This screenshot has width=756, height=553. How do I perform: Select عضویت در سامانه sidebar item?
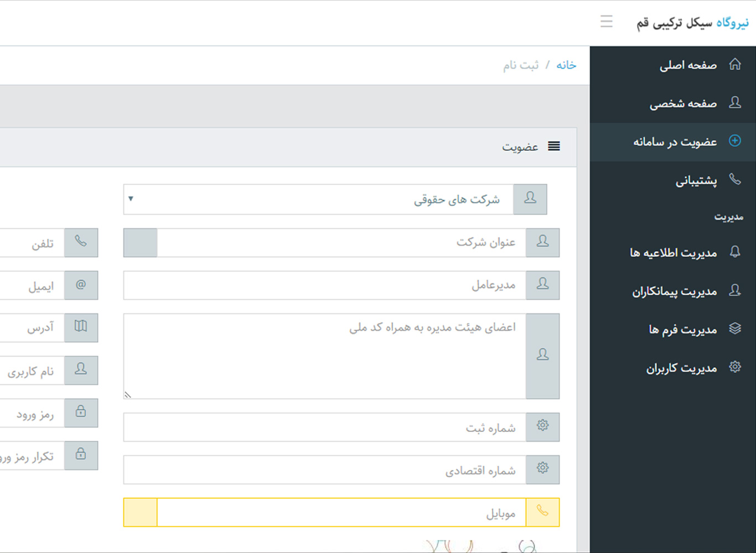point(673,142)
